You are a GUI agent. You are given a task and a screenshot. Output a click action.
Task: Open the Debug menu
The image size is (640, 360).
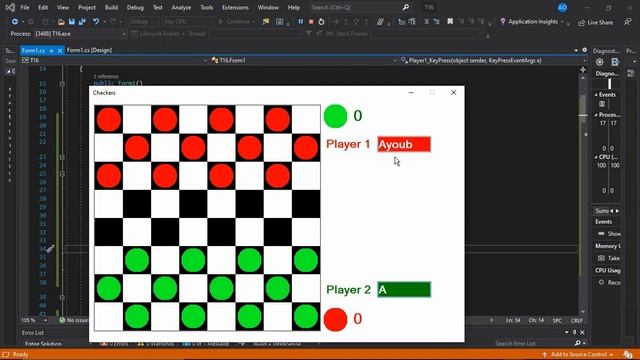(135, 7)
